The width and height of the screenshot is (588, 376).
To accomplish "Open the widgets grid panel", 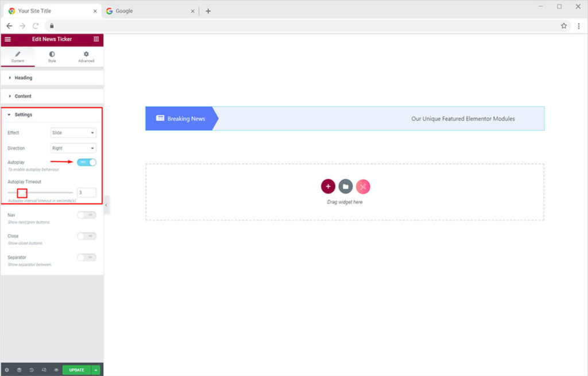I will pos(96,39).
